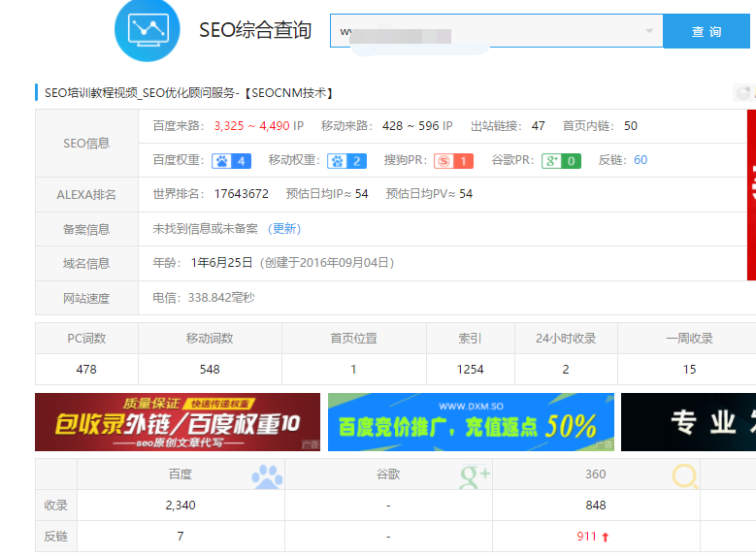This screenshot has width=756, height=556.
Task: Open the black 专业 banner ad
Action: tap(688, 422)
